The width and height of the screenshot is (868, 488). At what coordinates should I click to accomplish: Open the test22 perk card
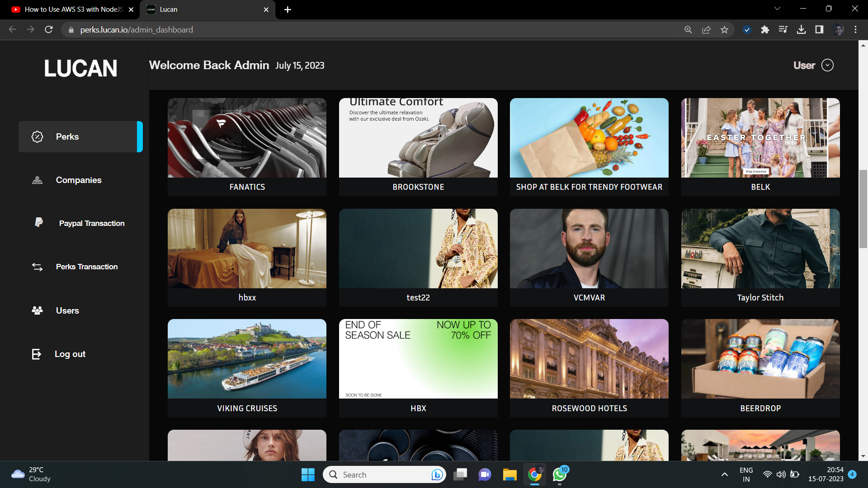(x=418, y=258)
